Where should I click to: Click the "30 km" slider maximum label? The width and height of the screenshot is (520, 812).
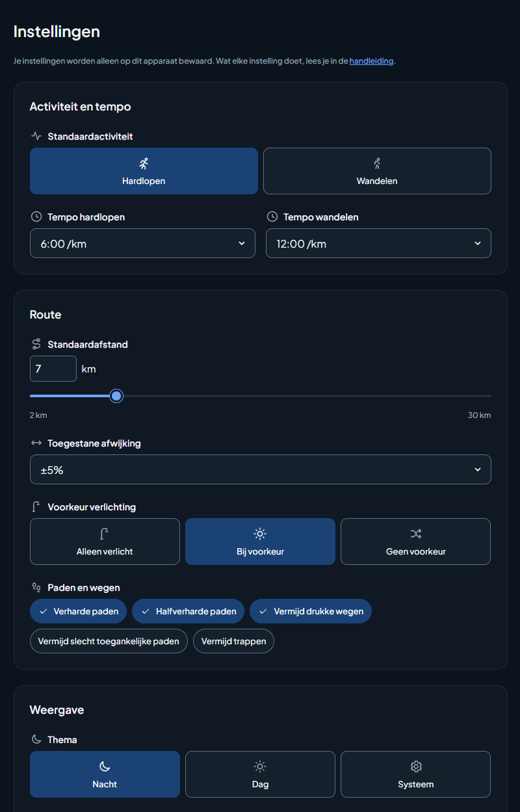[480, 415]
